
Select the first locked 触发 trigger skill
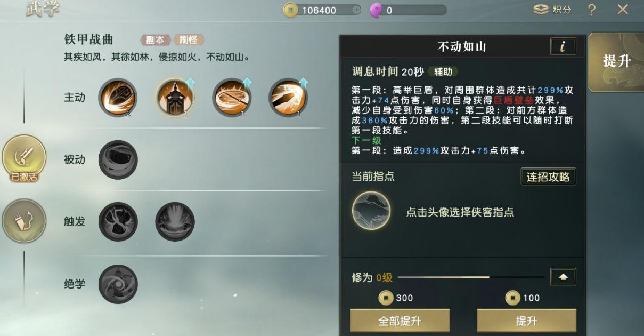point(118,221)
